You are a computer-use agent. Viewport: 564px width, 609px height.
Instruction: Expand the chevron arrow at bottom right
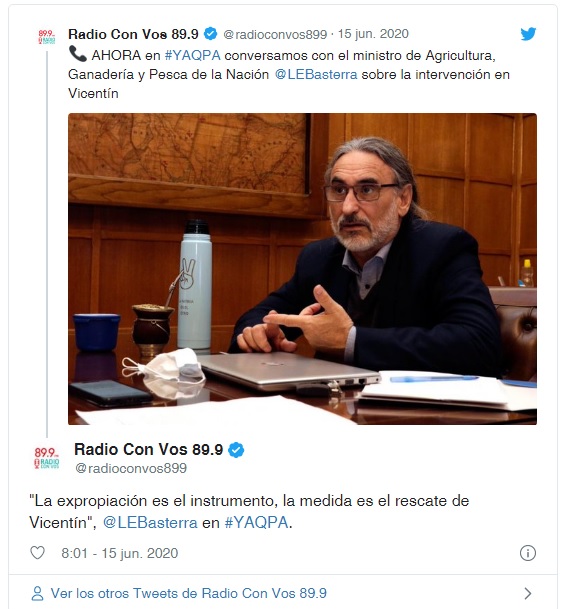[527, 593]
